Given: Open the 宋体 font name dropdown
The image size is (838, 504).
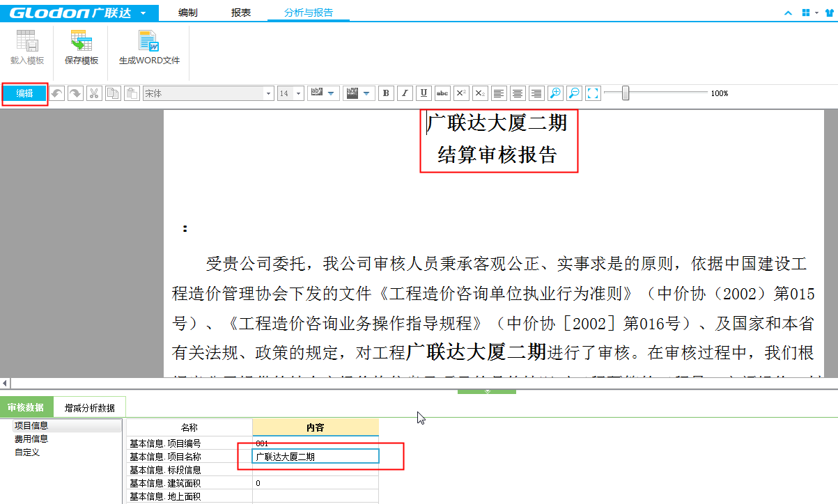Looking at the screenshot, I should (268, 93).
